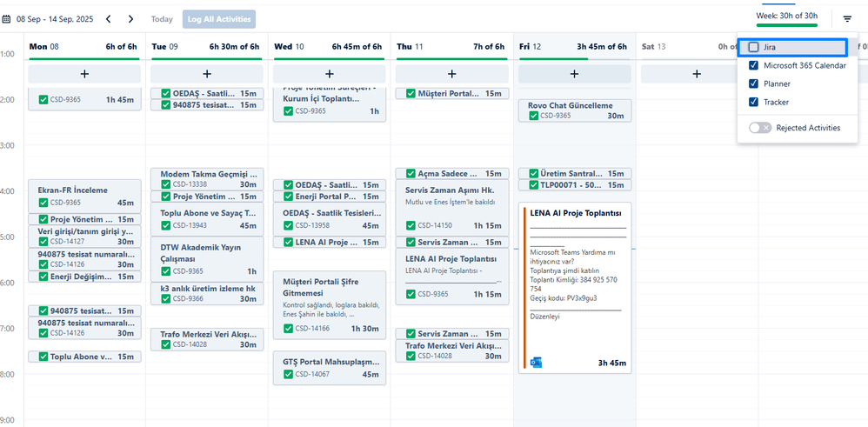
Task: Enable the Jira source checkbox
Action: tap(754, 47)
